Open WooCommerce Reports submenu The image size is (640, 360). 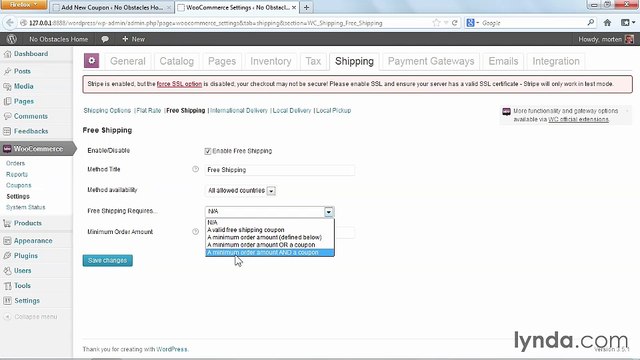point(17,174)
